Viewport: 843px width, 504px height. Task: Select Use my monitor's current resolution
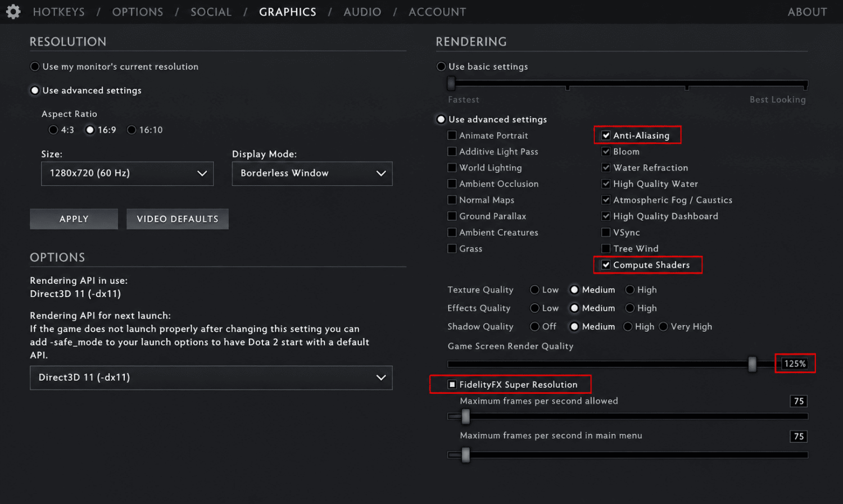tap(35, 66)
